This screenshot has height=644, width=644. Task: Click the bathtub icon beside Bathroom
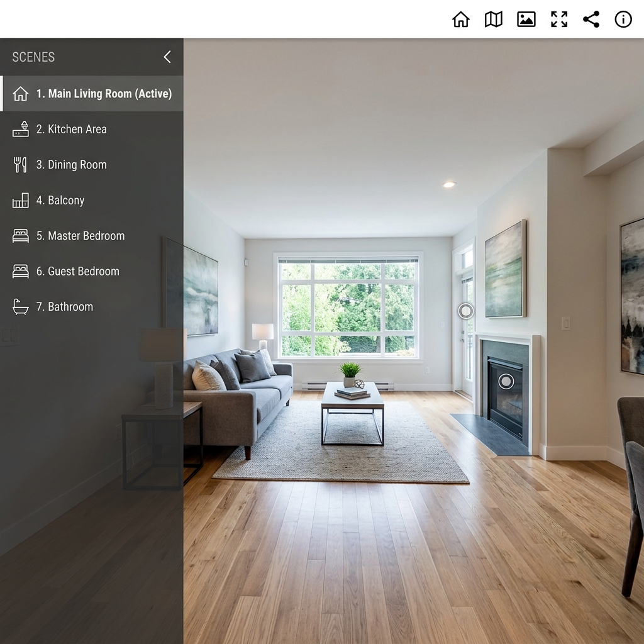21,307
